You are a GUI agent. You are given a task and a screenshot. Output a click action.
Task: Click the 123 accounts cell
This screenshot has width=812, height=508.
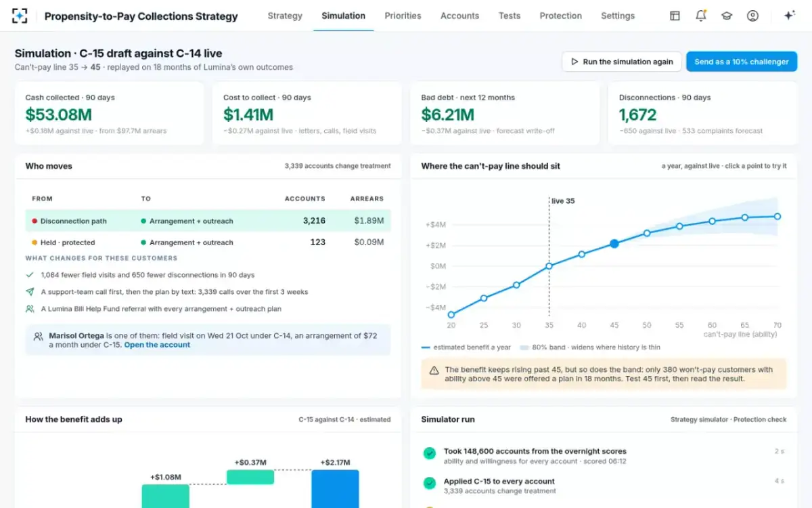click(x=317, y=242)
